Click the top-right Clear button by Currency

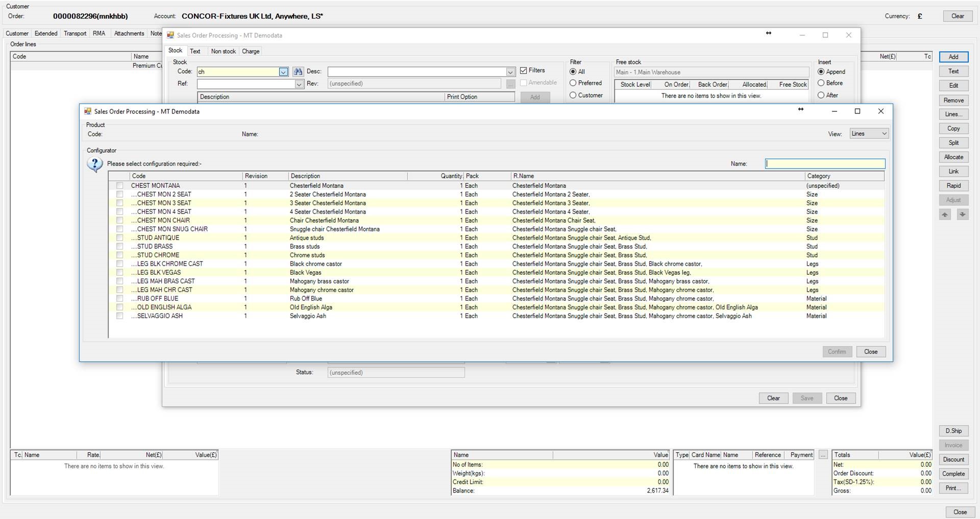tap(958, 16)
